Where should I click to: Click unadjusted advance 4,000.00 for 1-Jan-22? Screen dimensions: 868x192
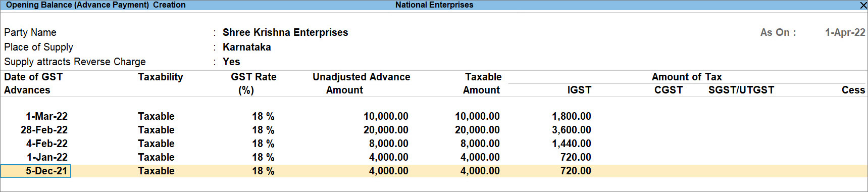click(388, 157)
